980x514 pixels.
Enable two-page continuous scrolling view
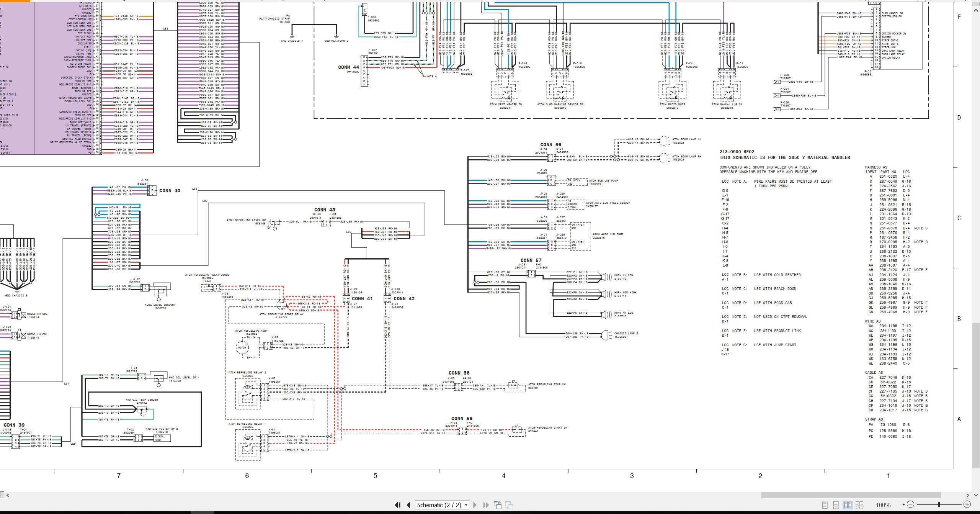[x=859, y=505]
